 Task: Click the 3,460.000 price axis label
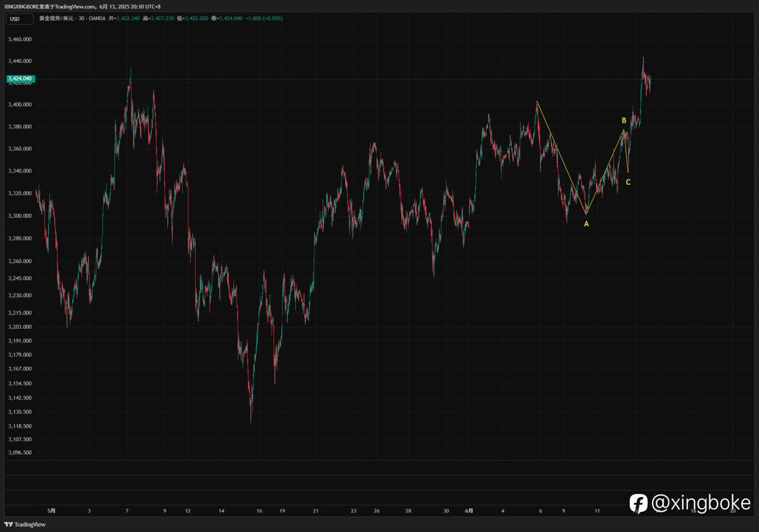[x=20, y=39]
